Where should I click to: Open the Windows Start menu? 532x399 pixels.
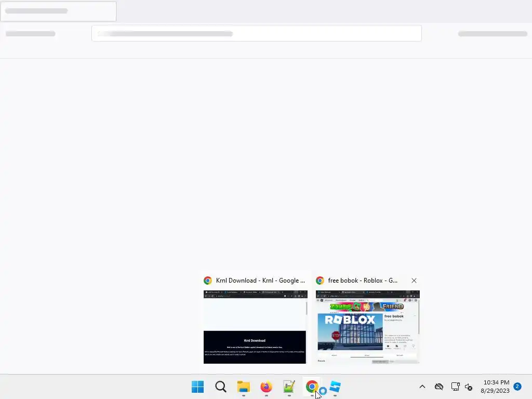(x=198, y=387)
